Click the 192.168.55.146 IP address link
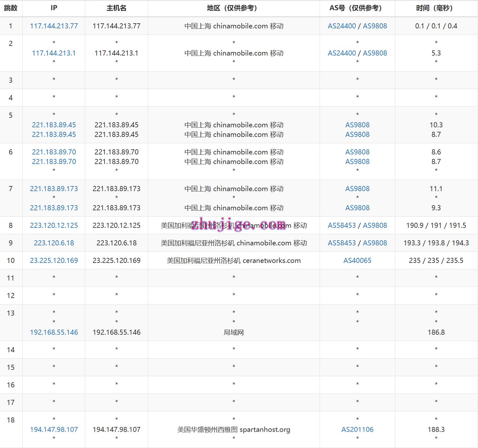Screen dimensions: 478x448 (54, 332)
